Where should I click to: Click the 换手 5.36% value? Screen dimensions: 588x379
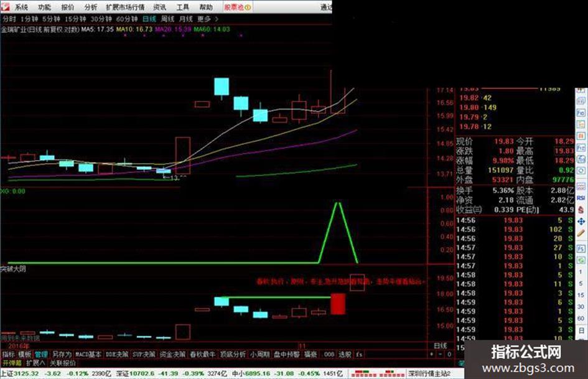click(503, 190)
